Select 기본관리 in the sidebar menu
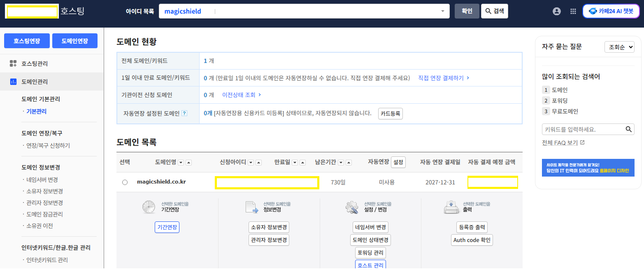 click(x=35, y=111)
